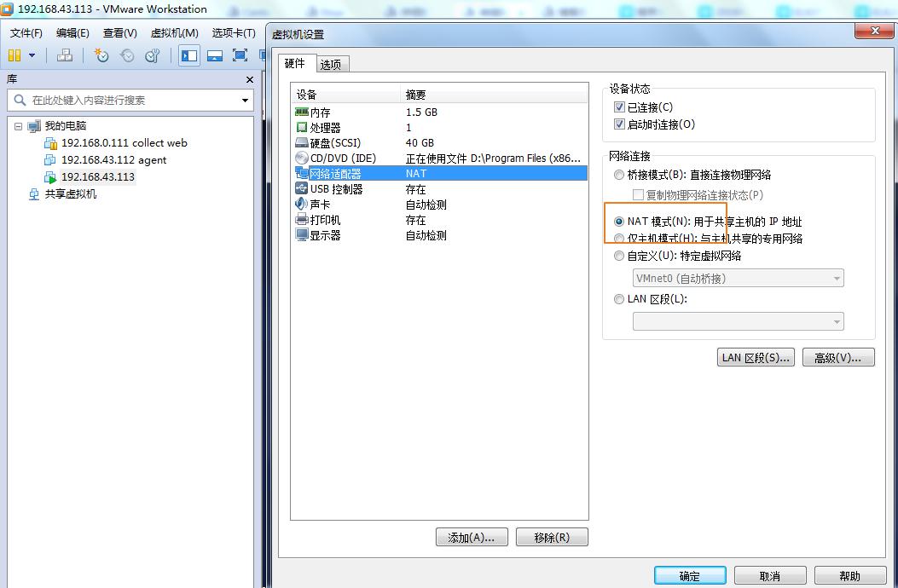This screenshot has height=588, width=898.
Task: Open the 虚拟机(M) menu
Action: (x=174, y=33)
